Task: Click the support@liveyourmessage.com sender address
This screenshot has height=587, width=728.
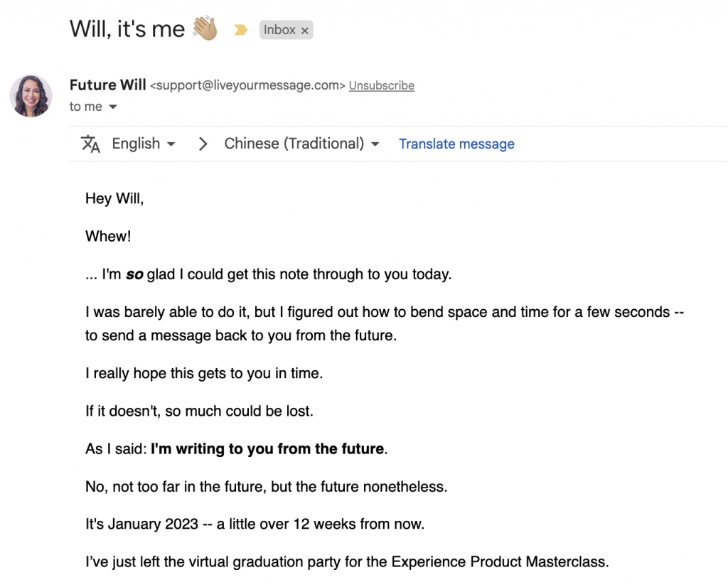Action: click(247, 85)
